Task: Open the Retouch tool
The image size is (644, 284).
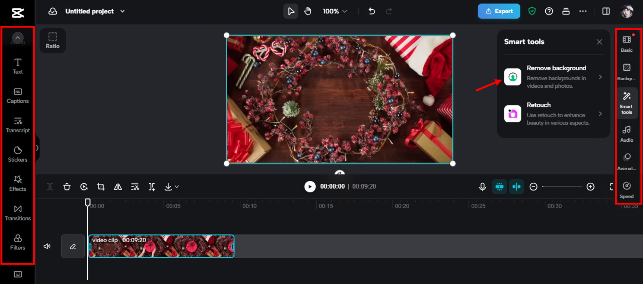Action: [554, 114]
